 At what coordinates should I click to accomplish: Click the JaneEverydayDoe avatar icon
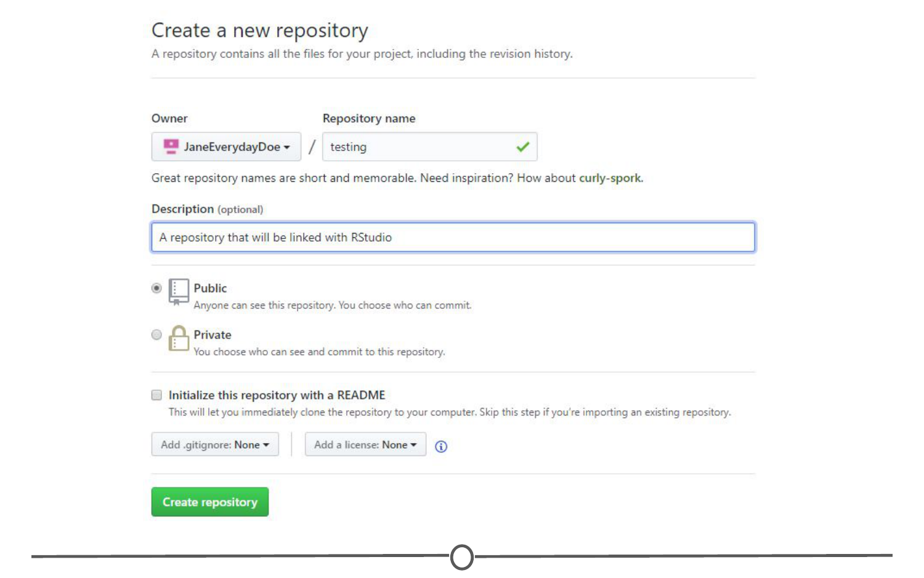[171, 147]
